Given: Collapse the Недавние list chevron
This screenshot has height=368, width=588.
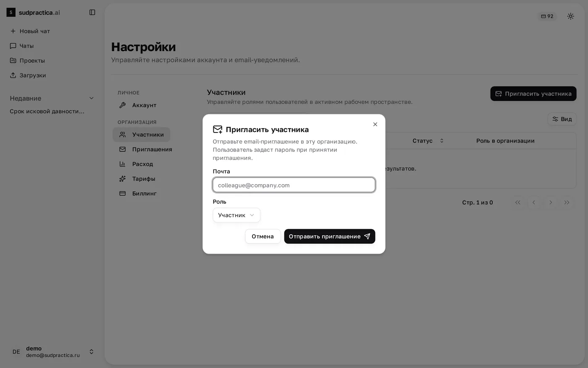Looking at the screenshot, I should point(92,98).
